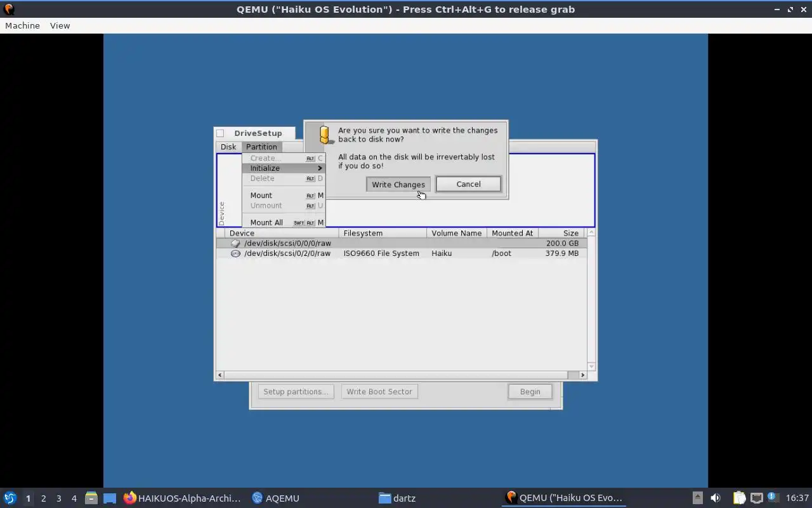812x508 pixels.
Task: Switch to workspace 1
Action: tap(28, 498)
